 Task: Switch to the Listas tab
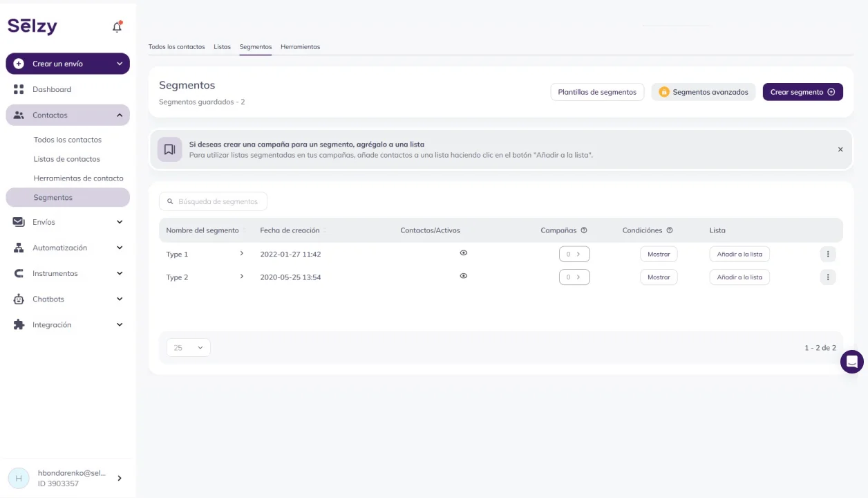222,47
